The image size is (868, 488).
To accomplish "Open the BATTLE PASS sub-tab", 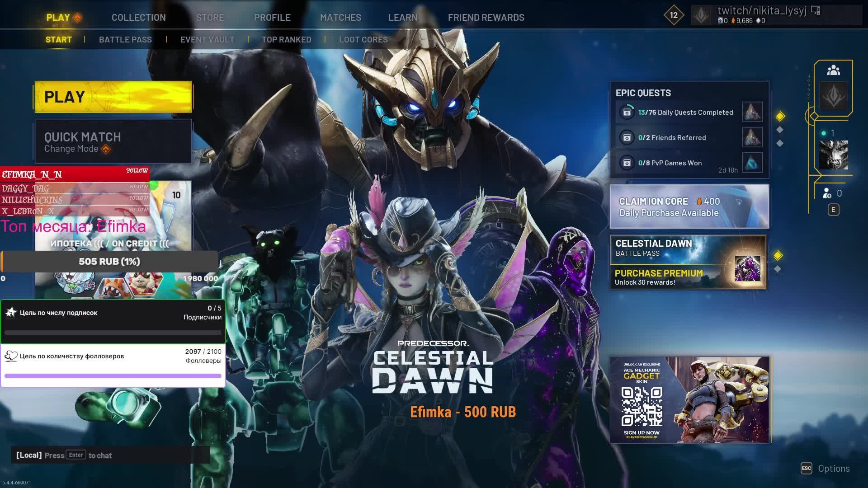I will point(125,40).
